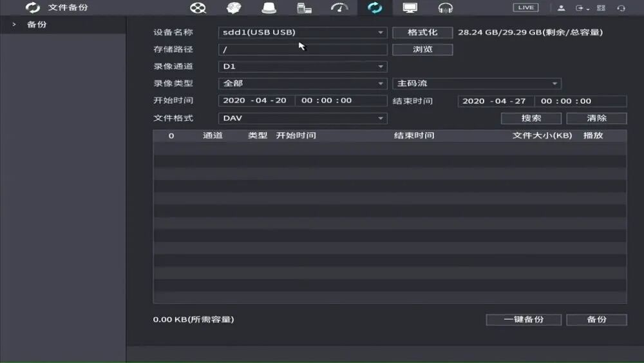Click the 开始时间 date field 2020-04-20
Screen dimensions: 644x363
click(x=256, y=101)
